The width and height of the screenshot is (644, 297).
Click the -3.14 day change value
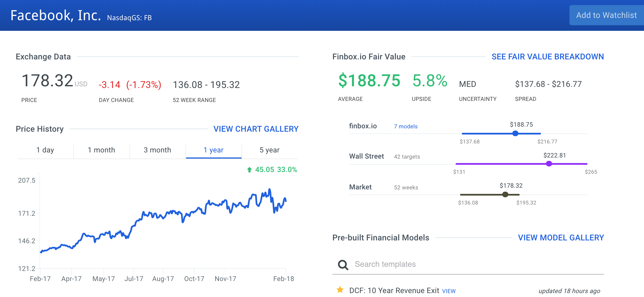point(110,85)
